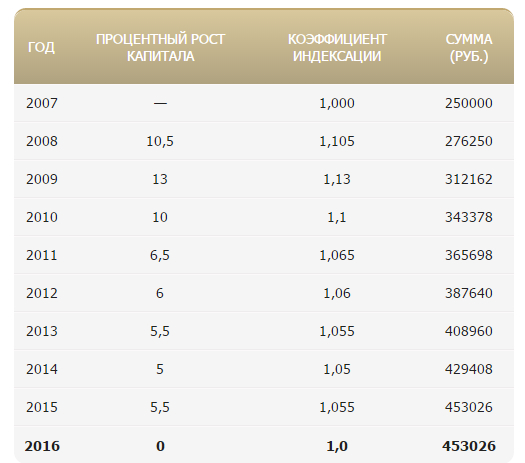
Task: Select year cell 2013
Action: click(x=42, y=331)
